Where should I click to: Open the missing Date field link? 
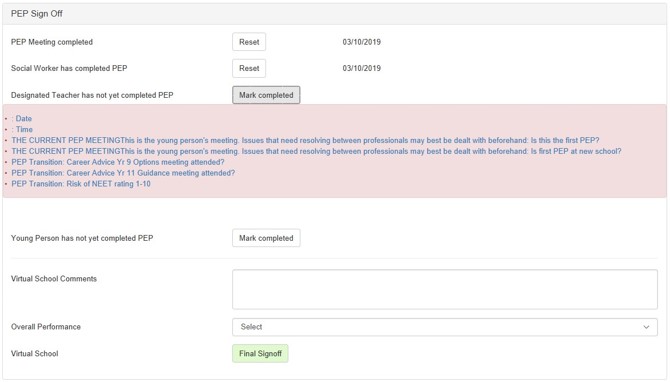22,118
